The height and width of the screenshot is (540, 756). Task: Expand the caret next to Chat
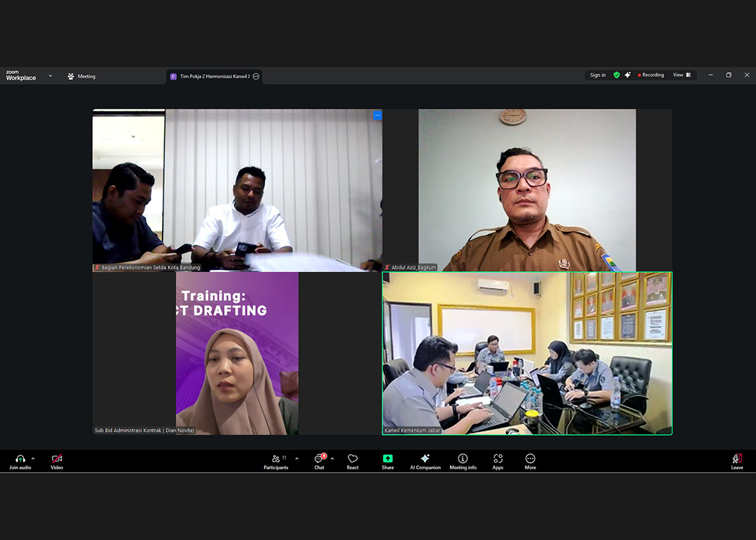pyautogui.click(x=332, y=459)
